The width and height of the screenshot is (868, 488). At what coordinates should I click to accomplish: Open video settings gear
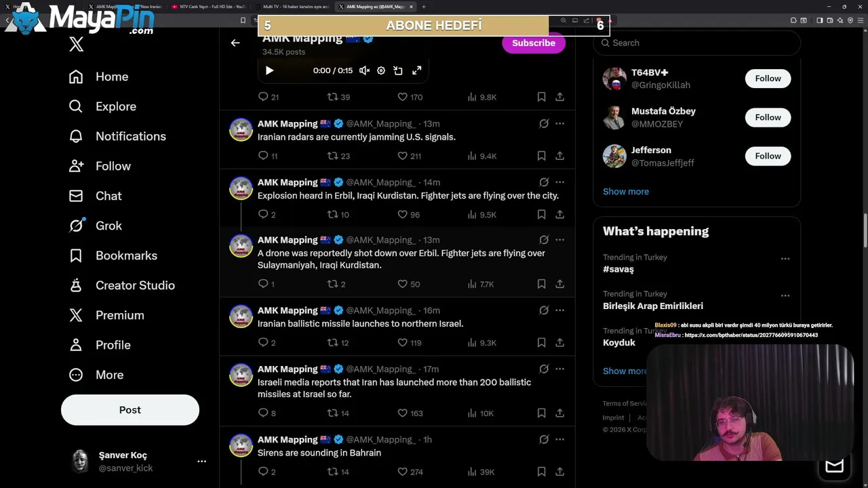(x=381, y=70)
